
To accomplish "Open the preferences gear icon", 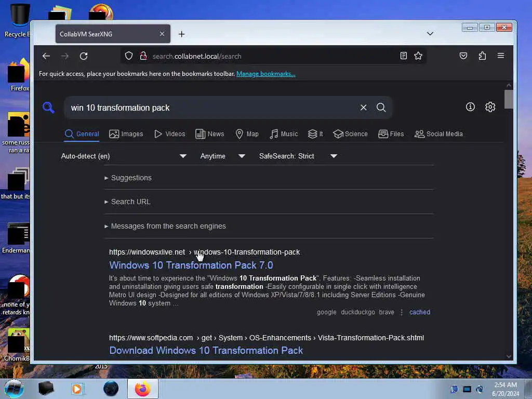I will click(x=490, y=107).
